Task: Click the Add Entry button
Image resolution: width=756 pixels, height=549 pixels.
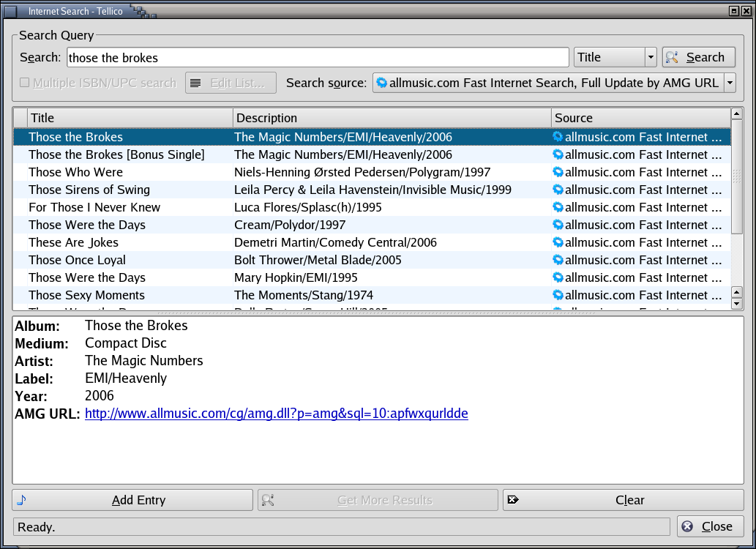Action: 132,500
